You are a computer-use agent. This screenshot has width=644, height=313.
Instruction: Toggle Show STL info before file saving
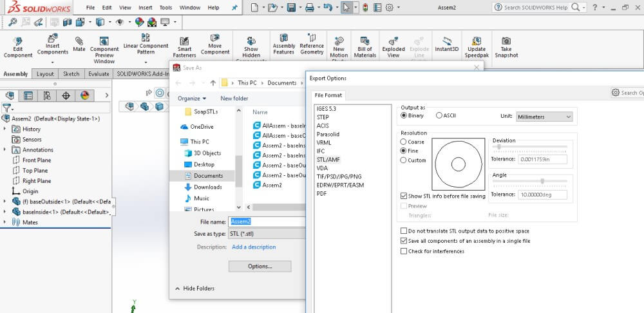pyautogui.click(x=404, y=196)
